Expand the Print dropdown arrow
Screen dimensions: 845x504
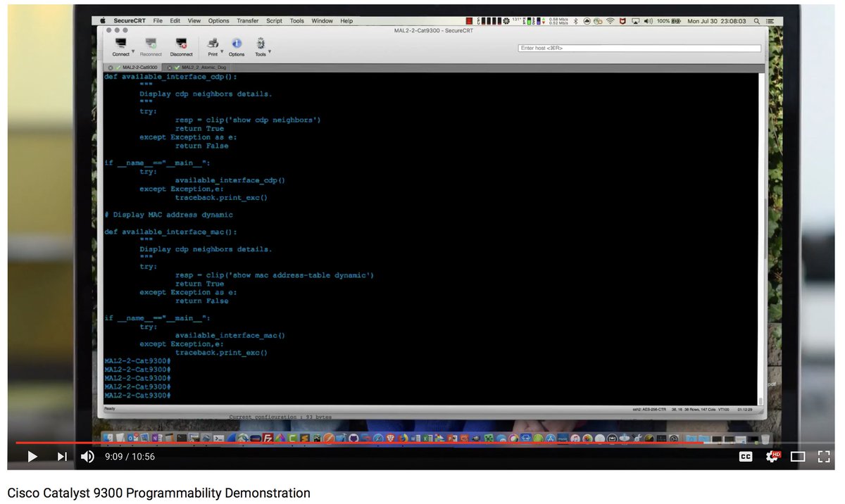pos(222,51)
